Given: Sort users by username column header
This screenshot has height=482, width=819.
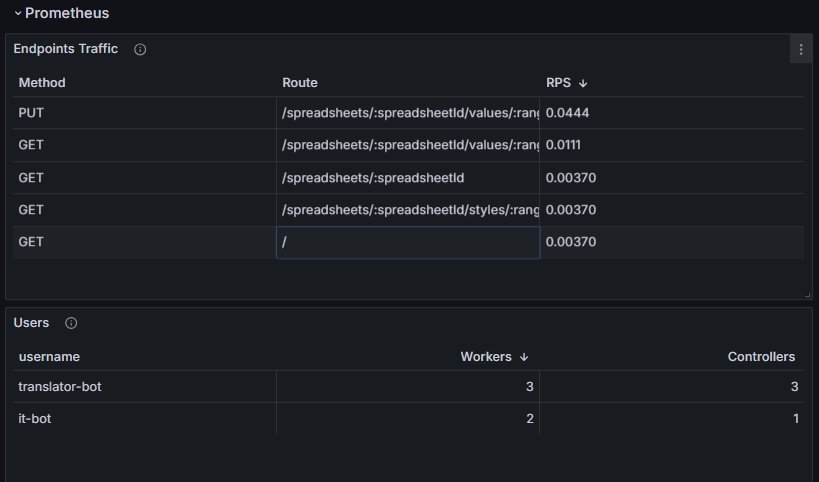Looking at the screenshot, I should (49, 357).
